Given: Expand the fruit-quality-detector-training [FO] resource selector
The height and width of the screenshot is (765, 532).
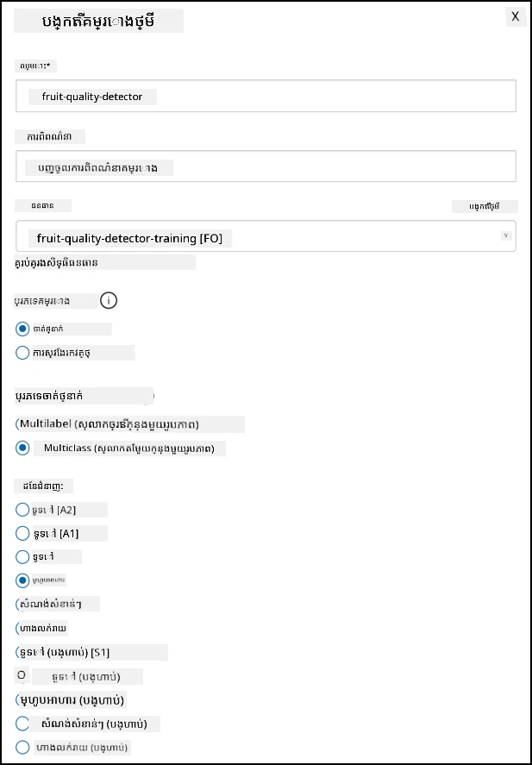Looking at the screenshot, I should tap(266, 236).
